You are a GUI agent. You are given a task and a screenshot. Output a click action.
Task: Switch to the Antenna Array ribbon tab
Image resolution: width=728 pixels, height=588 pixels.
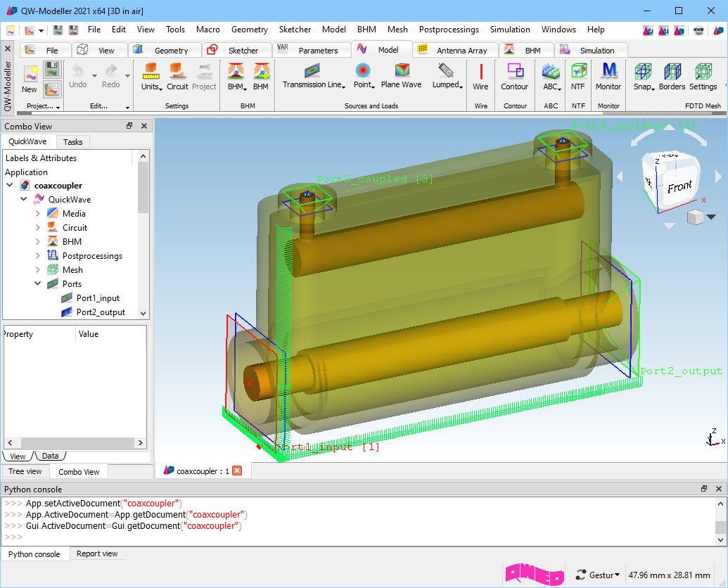coord(461,51)
